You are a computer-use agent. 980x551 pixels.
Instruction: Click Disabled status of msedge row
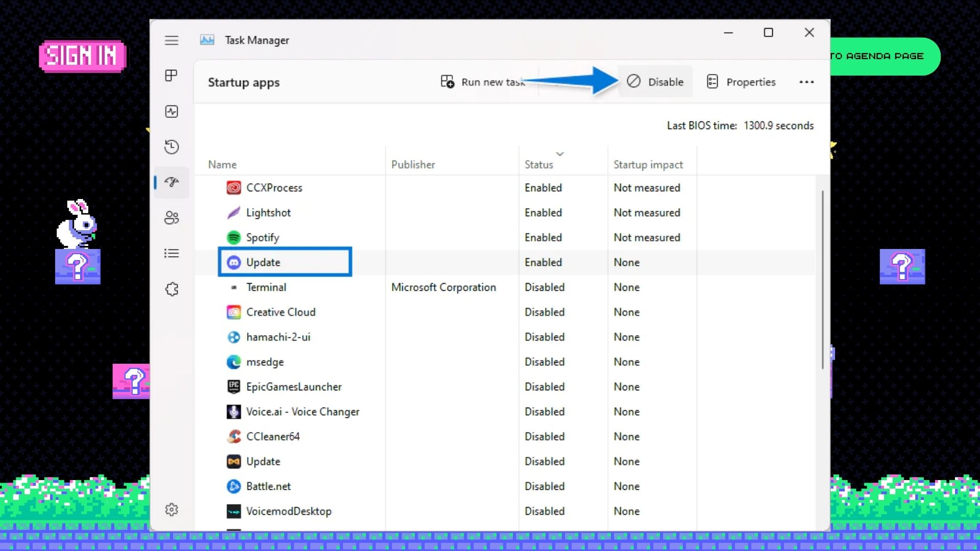point(545,362)
